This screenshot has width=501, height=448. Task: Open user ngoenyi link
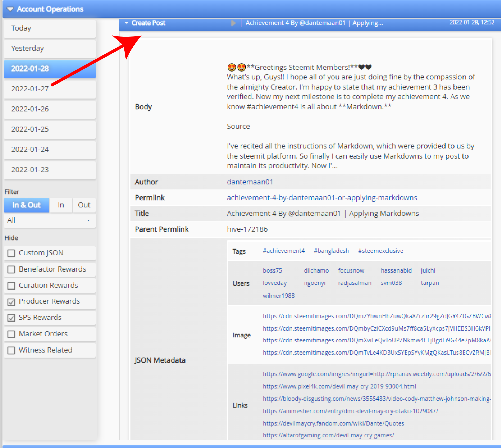(314, 283)
